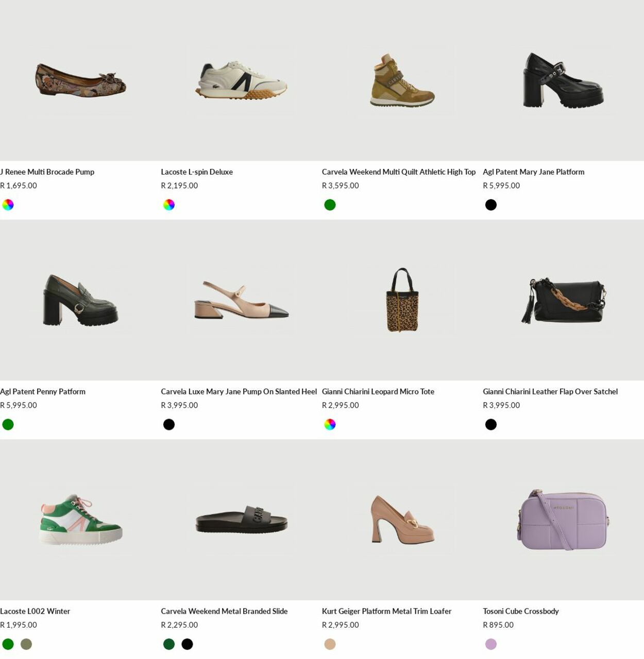Choose green swatch for Lacoste L002 Winter
The height and width of the screenshot is (659, 644).
(x=8, y=644)
